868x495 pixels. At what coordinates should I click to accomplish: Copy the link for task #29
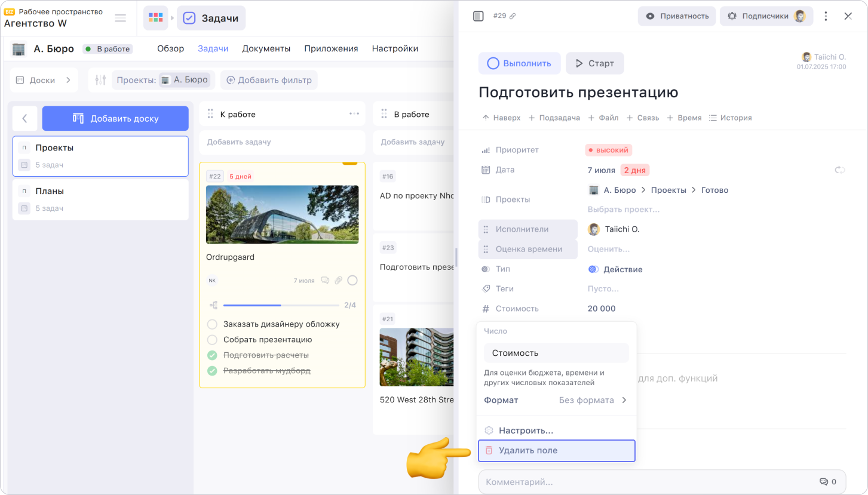coord(513,16)
